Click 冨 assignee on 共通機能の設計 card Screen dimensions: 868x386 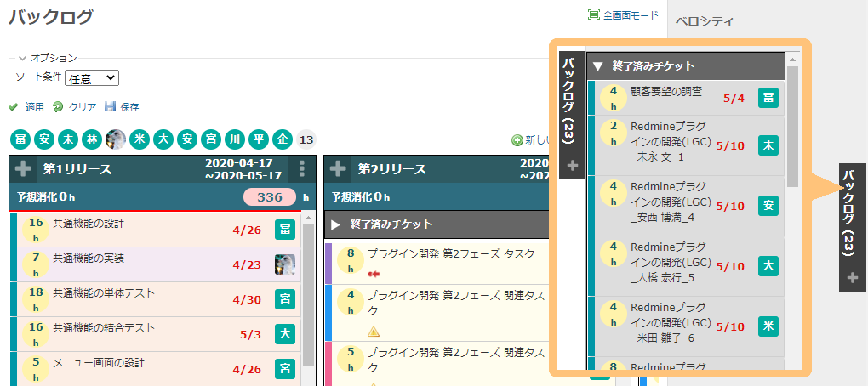(284, 230)
